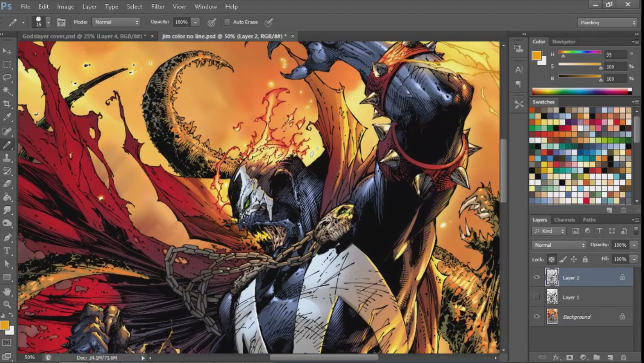Open the Brush Preset picker arrow
This screenshot has width=644, height=363.
pyautogui.click(x=48, y=22)
